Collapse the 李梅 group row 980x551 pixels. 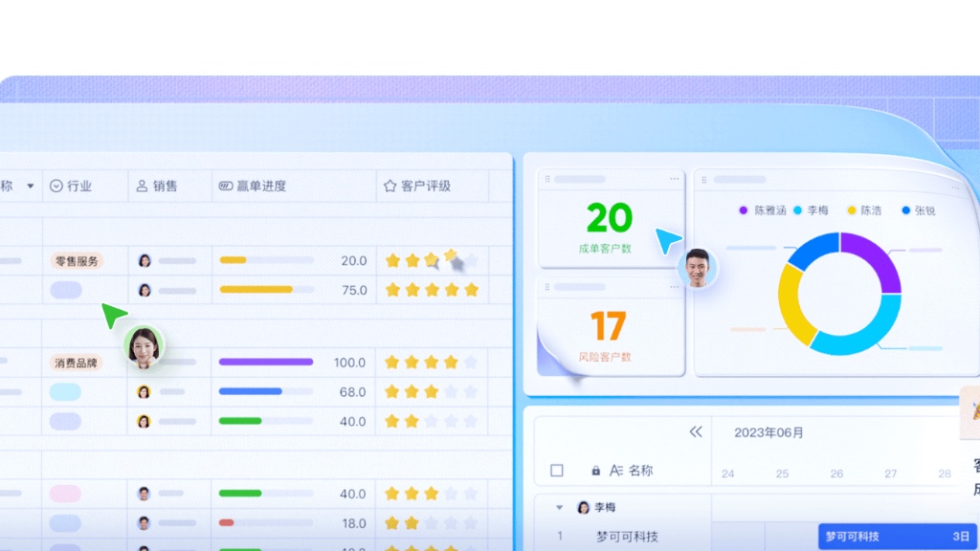pos(560,507)
